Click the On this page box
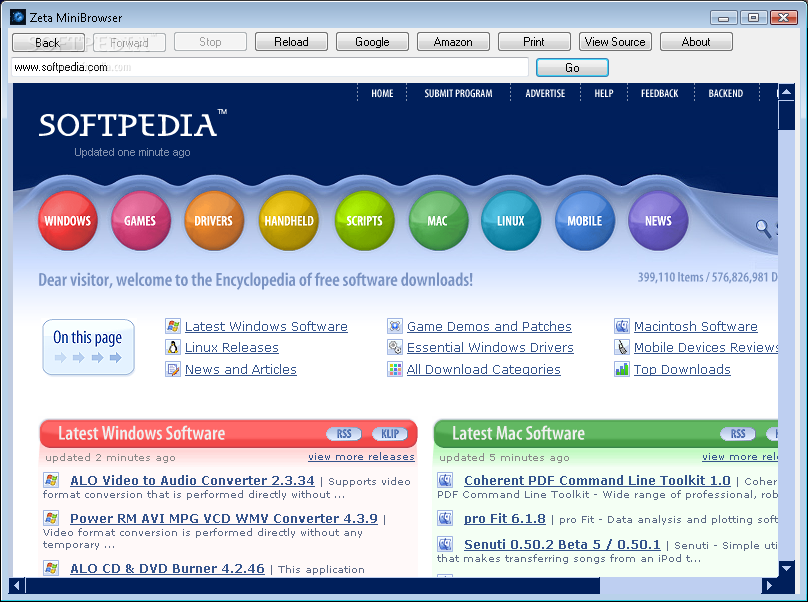Viewport: 808px width, 602px height. click(x=88, y=347)
